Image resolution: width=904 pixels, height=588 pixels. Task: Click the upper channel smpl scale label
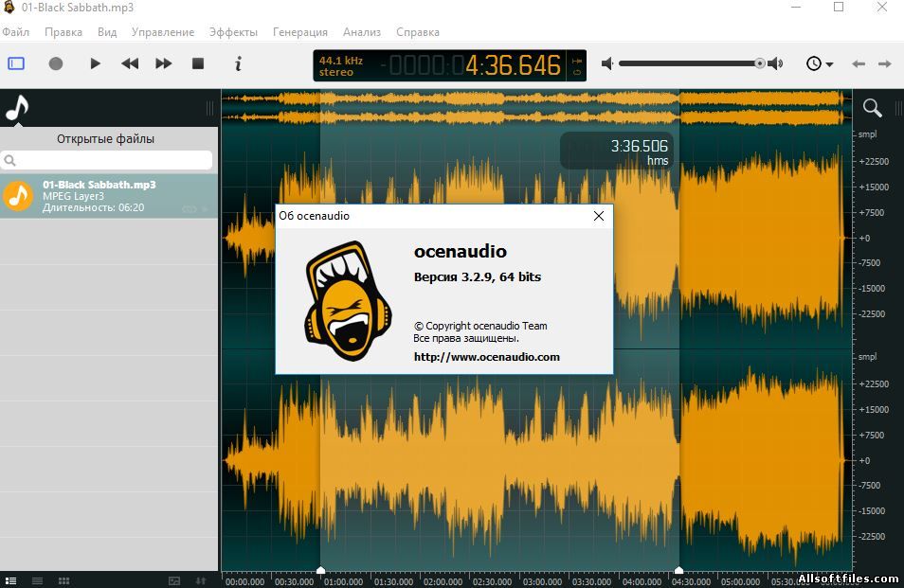coord(867,134)
